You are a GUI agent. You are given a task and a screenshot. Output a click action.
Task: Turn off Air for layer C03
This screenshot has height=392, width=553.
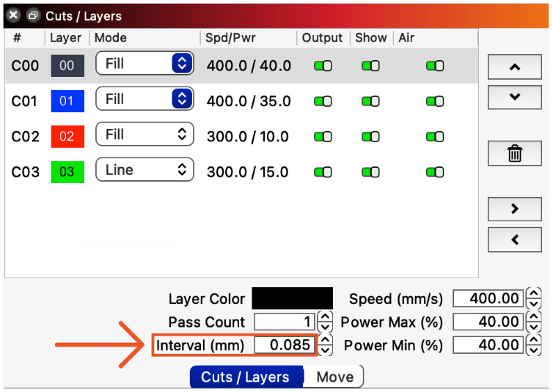(x=435, y=172)
